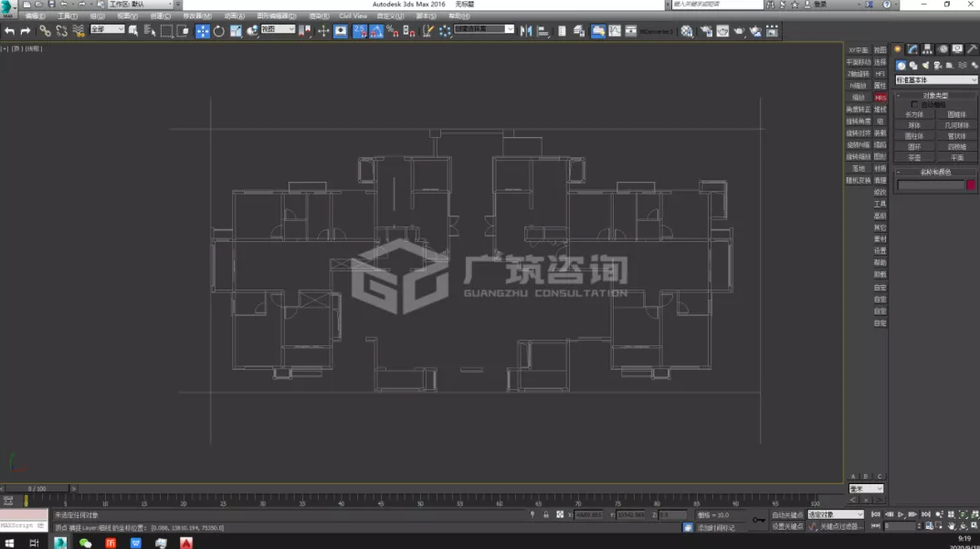980x549 pixels.
Task: Open the 视图 reference coordinate dropdown
Action: [279, 29]
